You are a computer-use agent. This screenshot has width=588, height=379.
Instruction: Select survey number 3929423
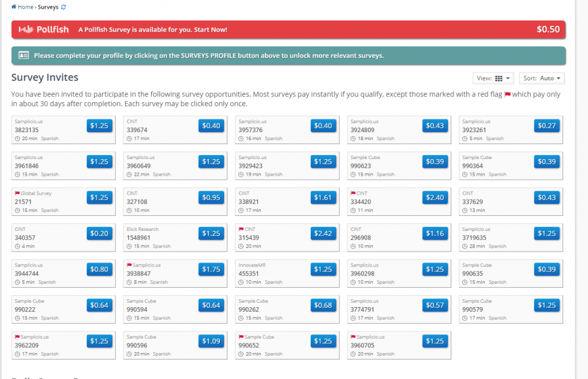point(250,166)
